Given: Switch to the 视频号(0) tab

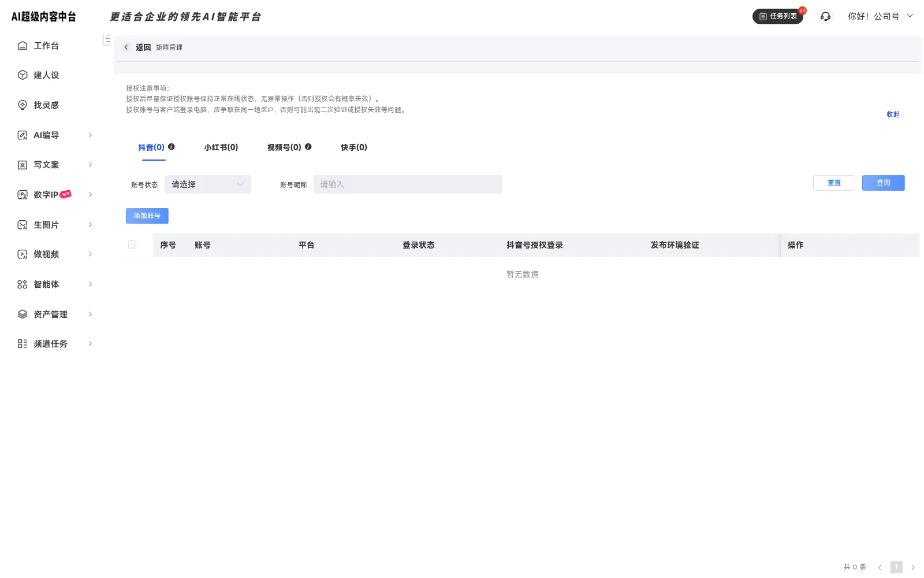Looking at the screenshot, I should pyautogui.click(x=284, y=147).
